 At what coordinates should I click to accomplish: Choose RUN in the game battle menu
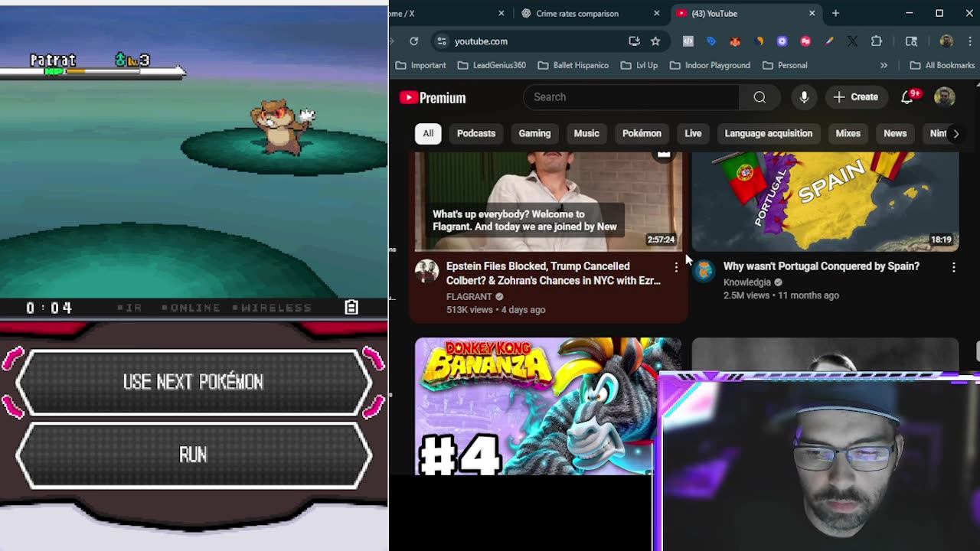coord(193,455)
